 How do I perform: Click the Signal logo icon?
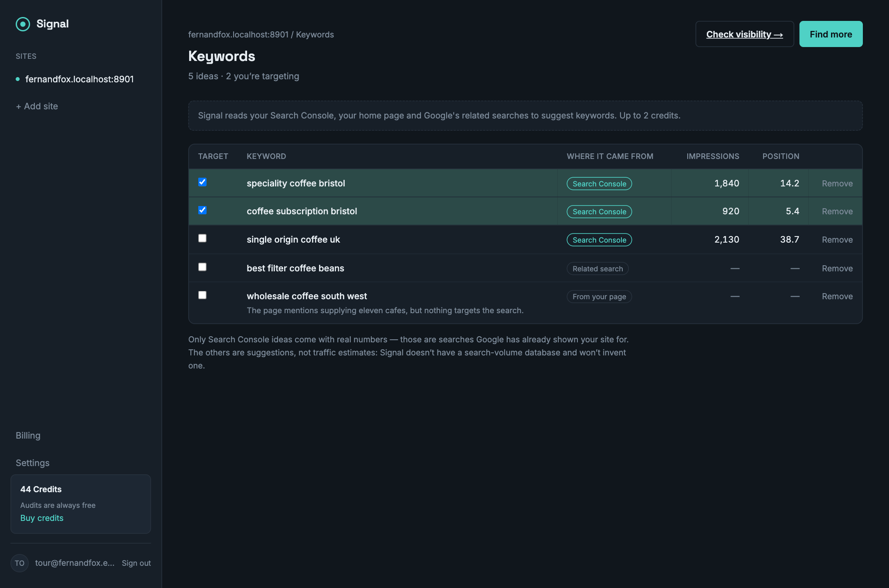(23, 24)
